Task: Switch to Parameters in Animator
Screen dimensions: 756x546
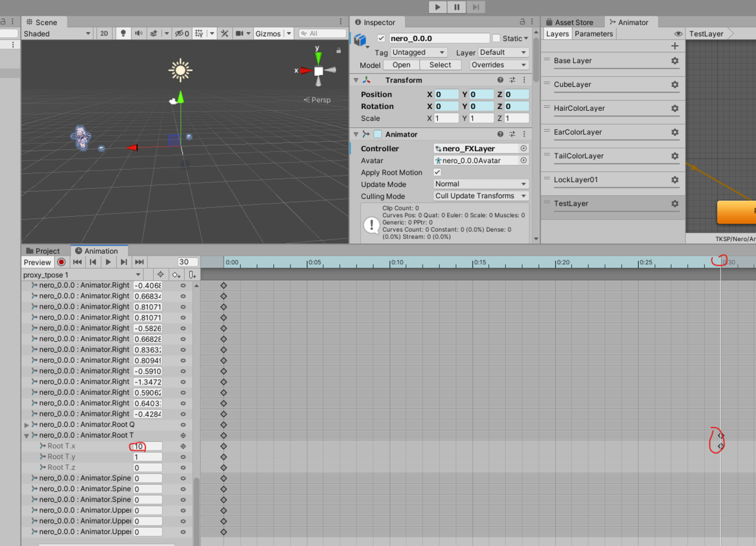Action: coord(593,34)
